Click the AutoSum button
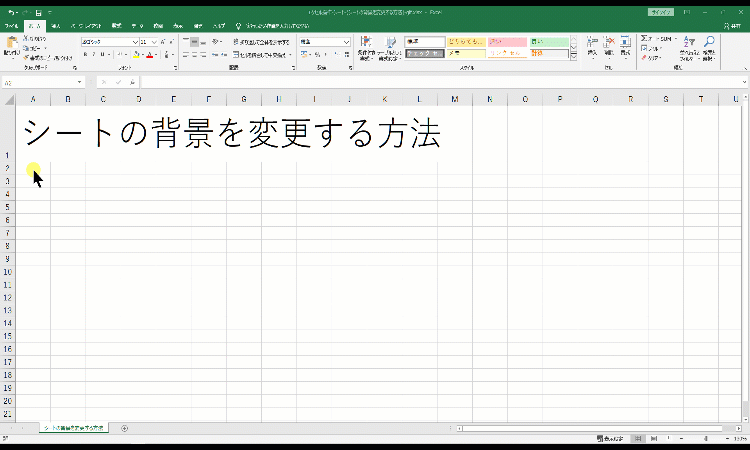The width and height of the screenshot is (750, 450). point(647,38)
